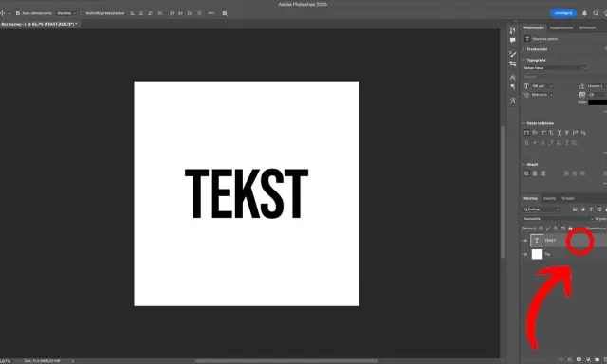Screen dimensions: 607x364
Task: Click the align top edges icon
Action: pyautogui.click(x=172, y=13)
